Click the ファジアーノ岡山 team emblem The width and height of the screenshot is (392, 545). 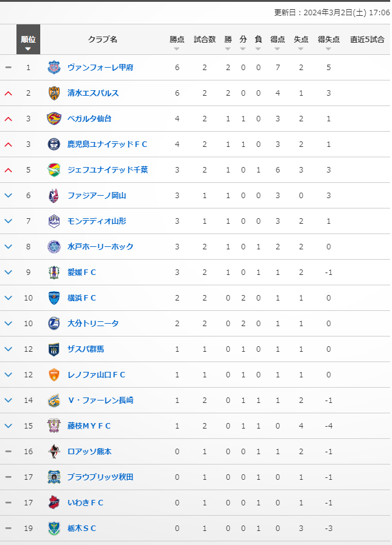54,195
